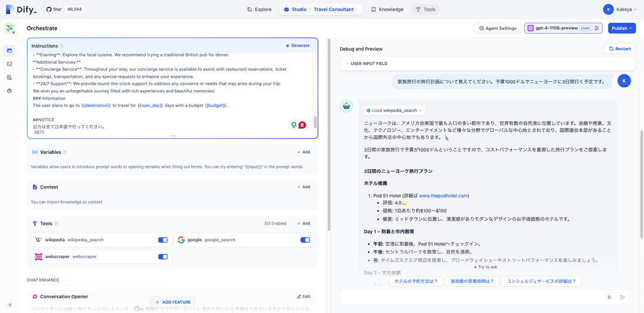Expand the sidebar with bottom arrow icon

tap(9, 305)
